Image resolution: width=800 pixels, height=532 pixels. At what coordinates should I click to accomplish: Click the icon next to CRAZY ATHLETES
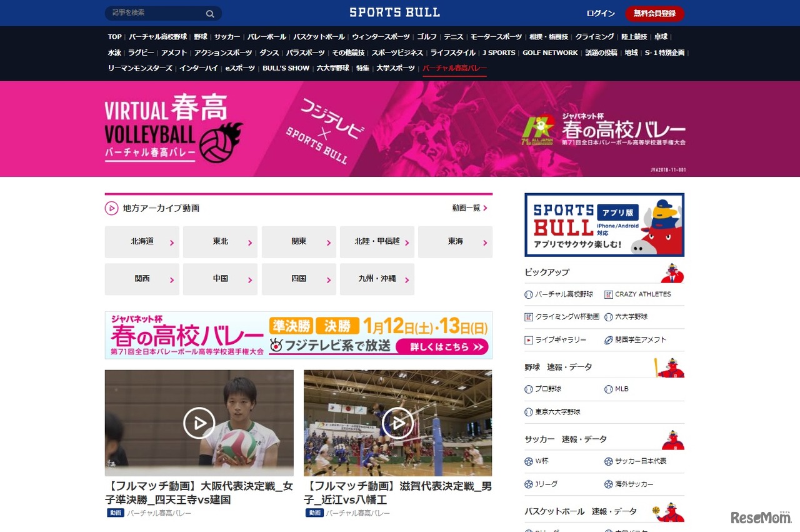coord(608,294)
